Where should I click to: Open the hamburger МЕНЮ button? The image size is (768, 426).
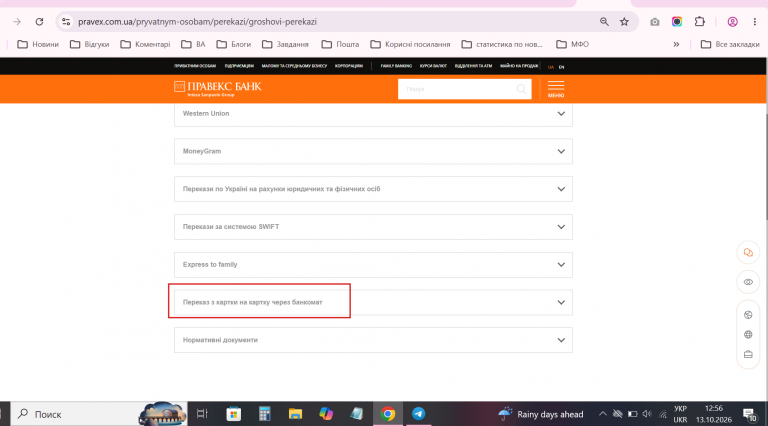coord(556,89)
